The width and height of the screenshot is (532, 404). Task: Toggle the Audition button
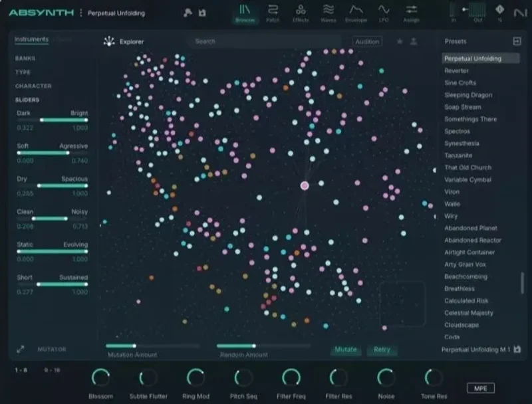[368, 41]
